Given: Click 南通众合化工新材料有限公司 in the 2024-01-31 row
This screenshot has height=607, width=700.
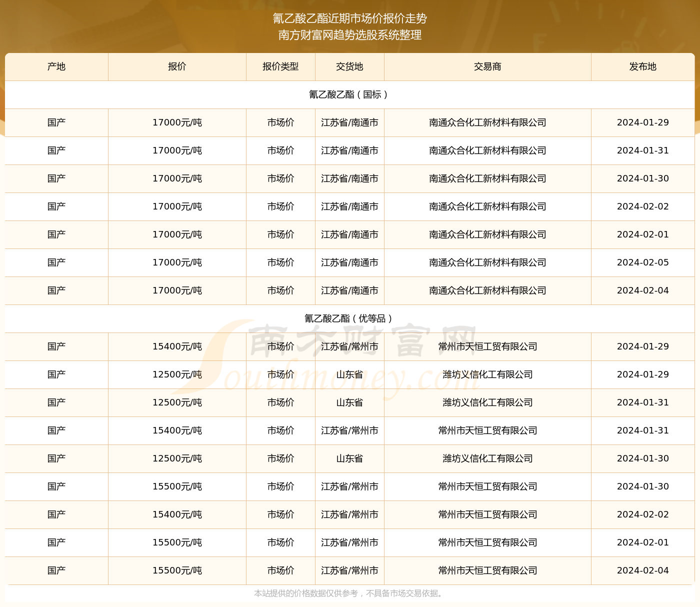Looking at the screenshot, I should tap(487, 150).
